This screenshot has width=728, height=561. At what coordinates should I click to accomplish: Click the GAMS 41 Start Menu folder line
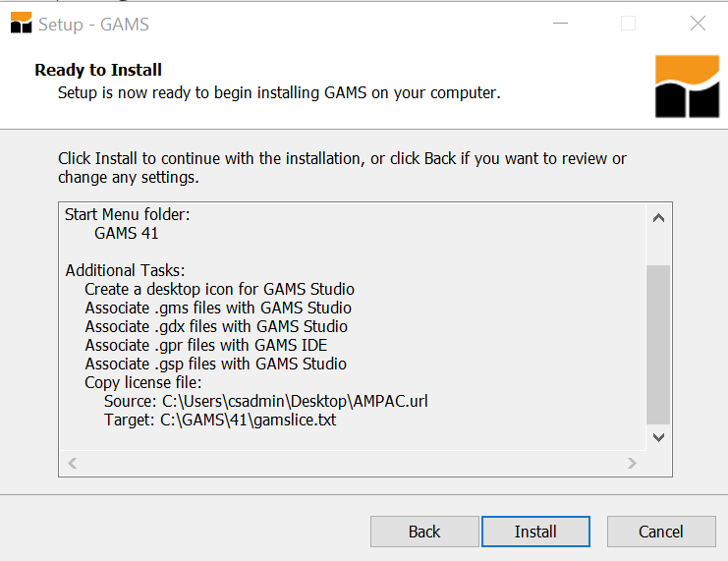click(127, 233)
